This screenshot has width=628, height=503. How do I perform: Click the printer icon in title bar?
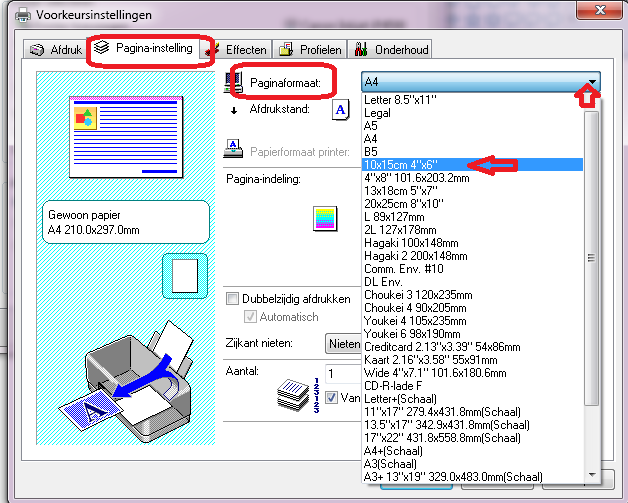(22, 15)
